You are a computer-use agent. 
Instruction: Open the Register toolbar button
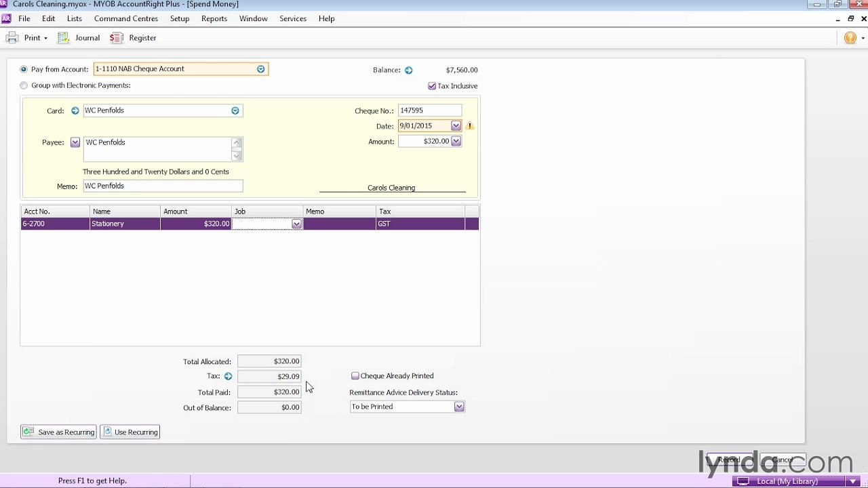tap(133, 38)
